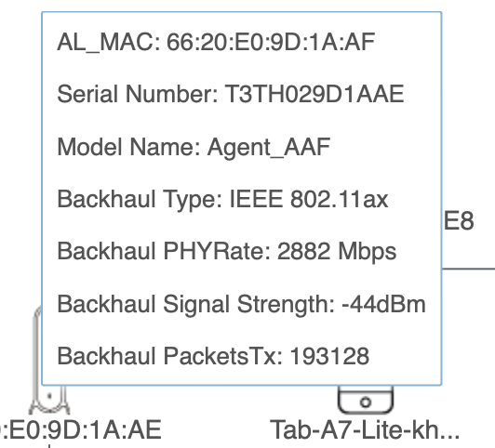Select the IEEE 802.11ax value

click(x=308, y=199)
